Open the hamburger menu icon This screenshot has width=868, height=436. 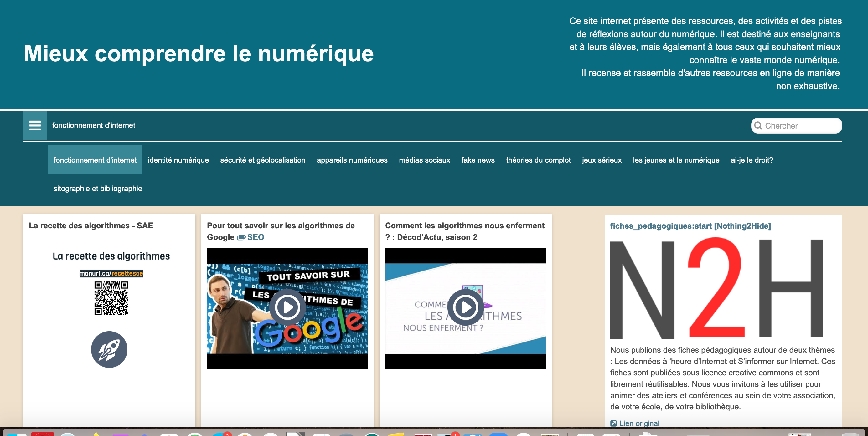coord(35,126)
